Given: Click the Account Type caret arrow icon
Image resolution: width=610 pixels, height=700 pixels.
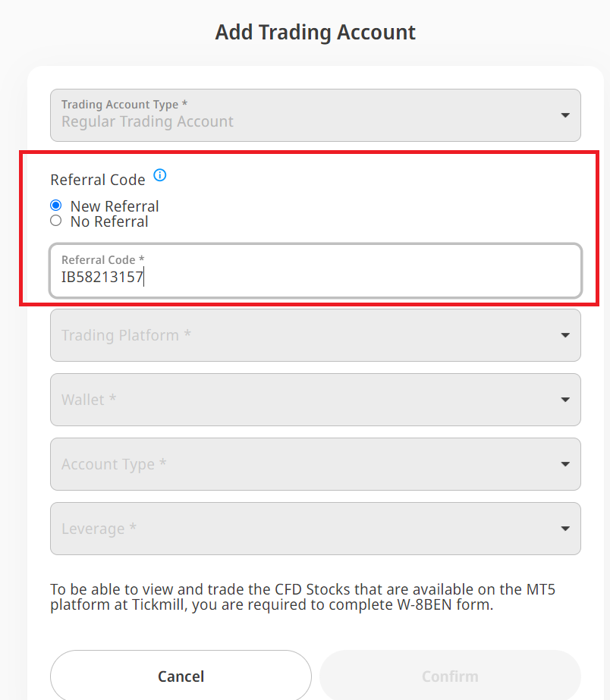Looking at the screenshot, I should tap(564, 464).
